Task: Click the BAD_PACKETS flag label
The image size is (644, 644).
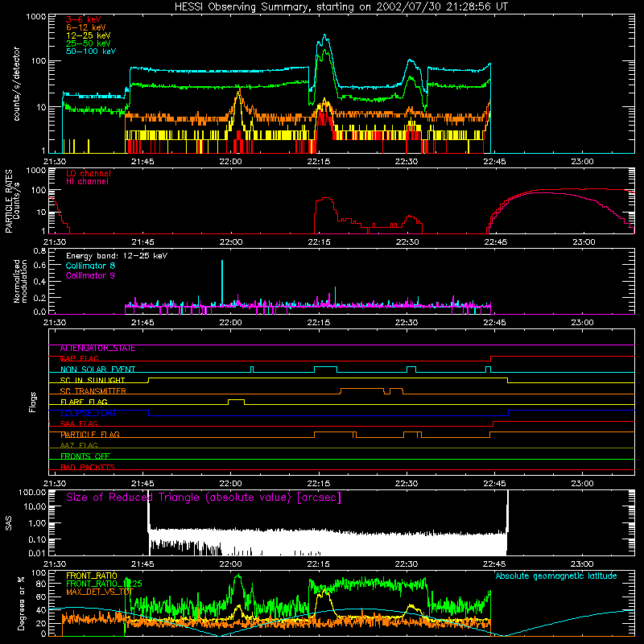Action: (x=88, y=467)
